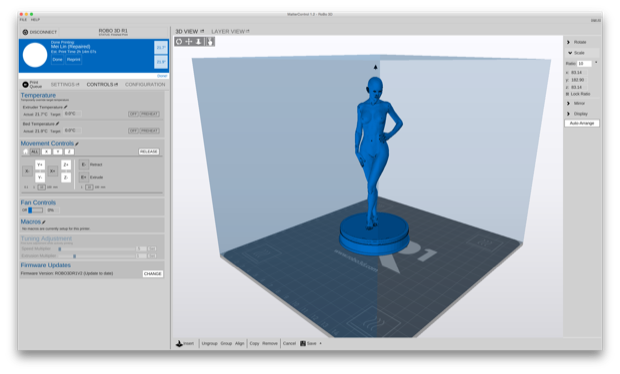Click the scale Ratio input field
Image resolution: width=620 pixels, height=374 pixels.
pyautogui.click(x=584, y=63)
